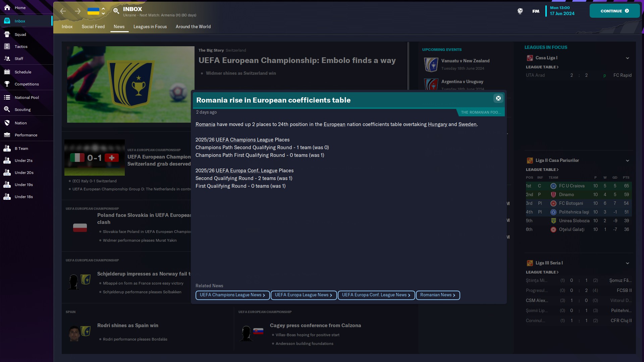Open the Schedule calendar icon
This screenshot has width=644, height=362.
click(7, 72)
